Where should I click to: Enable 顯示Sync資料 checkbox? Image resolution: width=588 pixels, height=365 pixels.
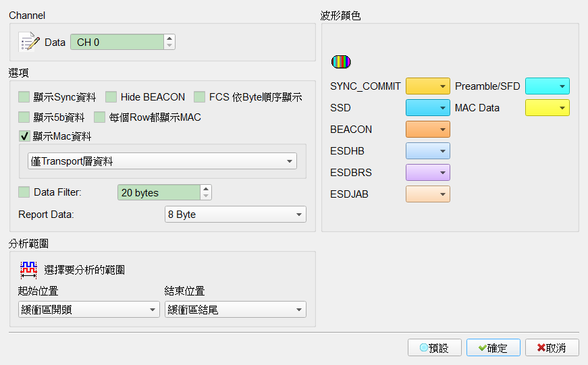click(x=24, y=97)
